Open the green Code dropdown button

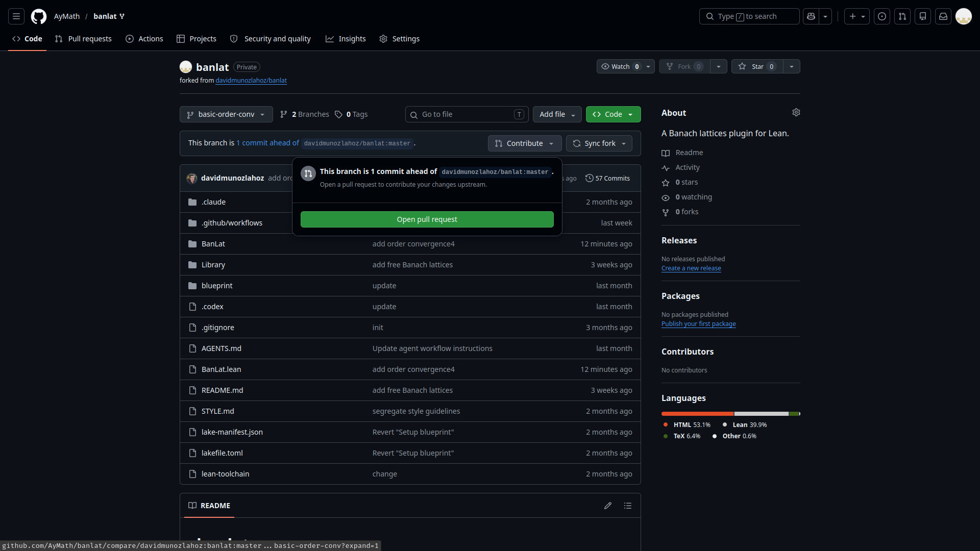click(x=613, y=114)
